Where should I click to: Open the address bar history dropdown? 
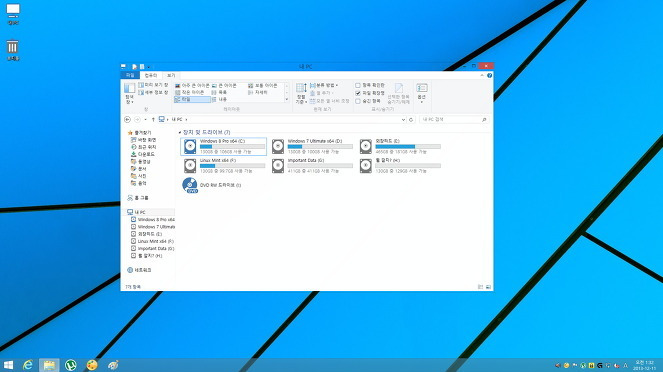(403, 120)
